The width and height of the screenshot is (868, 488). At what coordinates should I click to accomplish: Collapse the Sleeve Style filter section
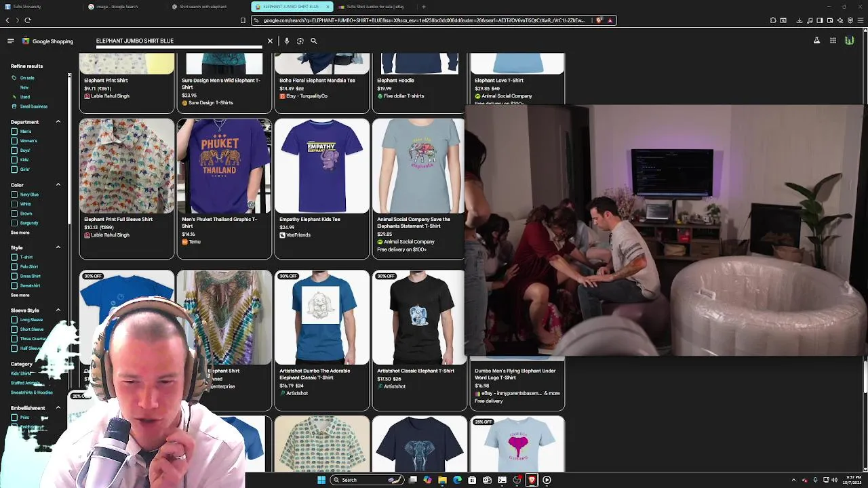point(58,310)
